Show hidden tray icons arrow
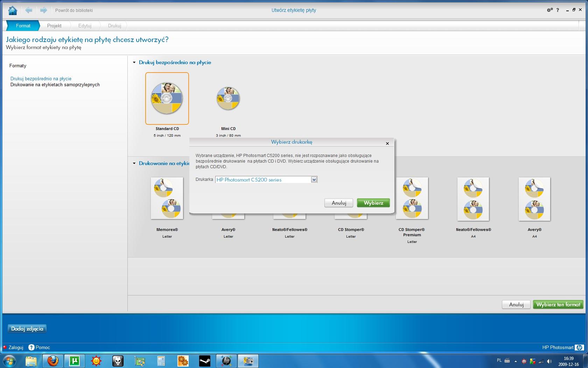Image resolution: width=588 pixels, height=368 pixels. tap(516, 361)
